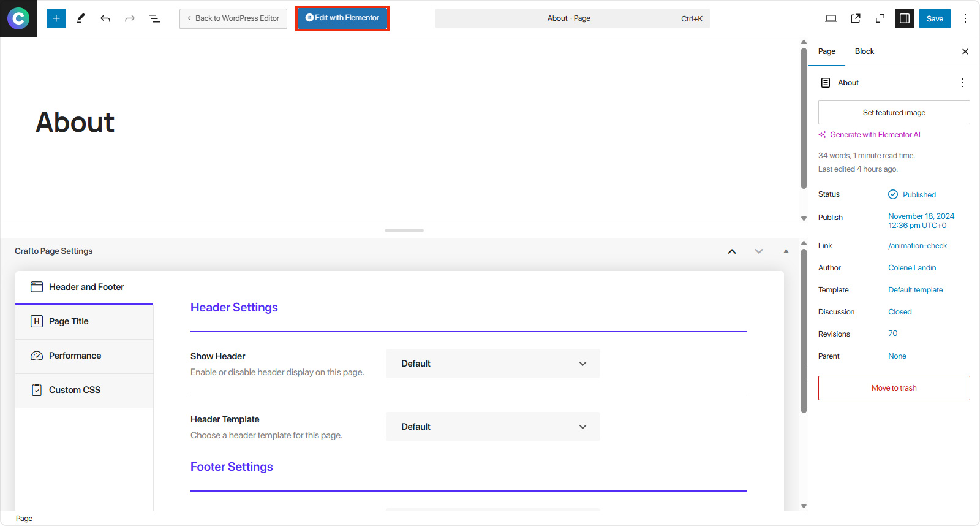Open the editor Options three-dot menu
The height and width of the screenshot is (526, 980).
pyautogui.click(x=965, y=18)
